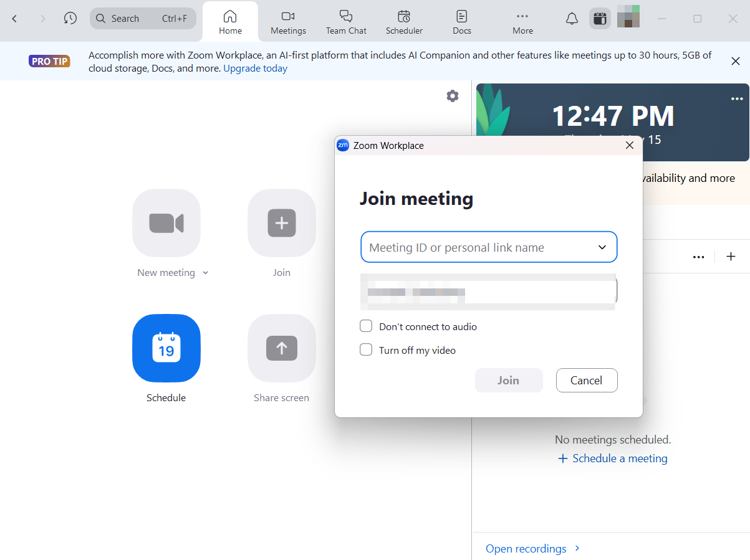Switch to the Home tab
This screenshot has width=750, height=560.
[x=230, y=22]
